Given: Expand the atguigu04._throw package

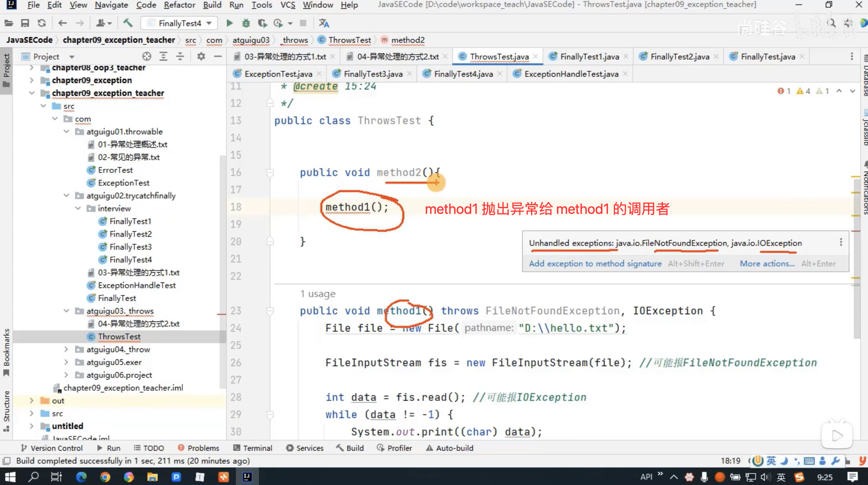Looking at the screenshot, I should [67, 349].
